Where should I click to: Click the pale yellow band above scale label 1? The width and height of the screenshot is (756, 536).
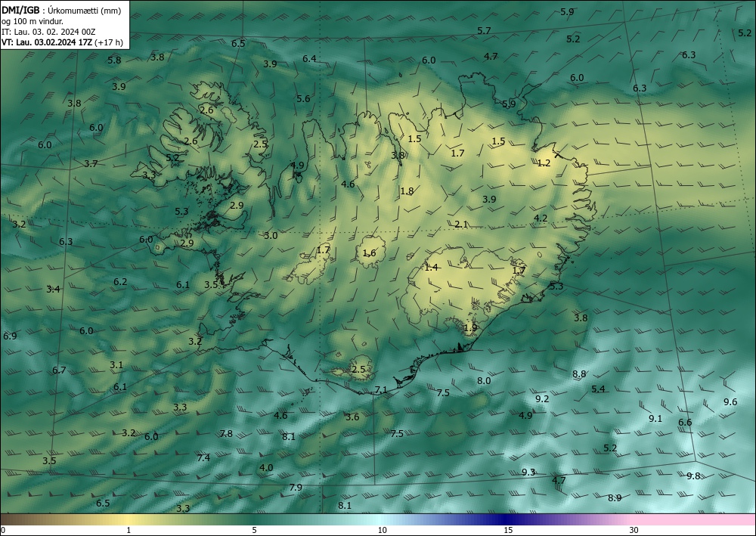128,519
